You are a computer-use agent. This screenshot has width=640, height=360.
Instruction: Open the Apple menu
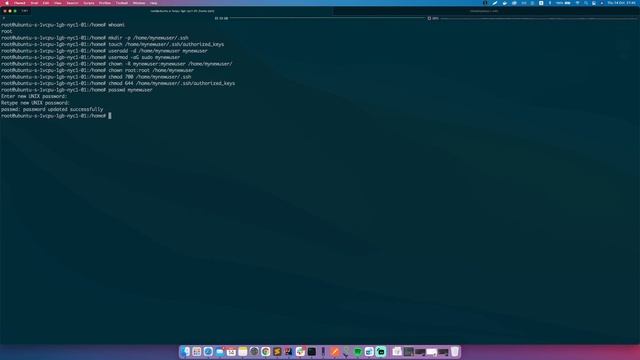pyautogui.click(x=7, y=3)
